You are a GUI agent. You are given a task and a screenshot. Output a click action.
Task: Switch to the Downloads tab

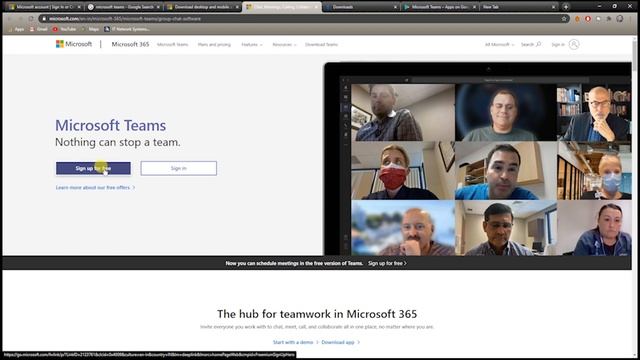point(360,7)
